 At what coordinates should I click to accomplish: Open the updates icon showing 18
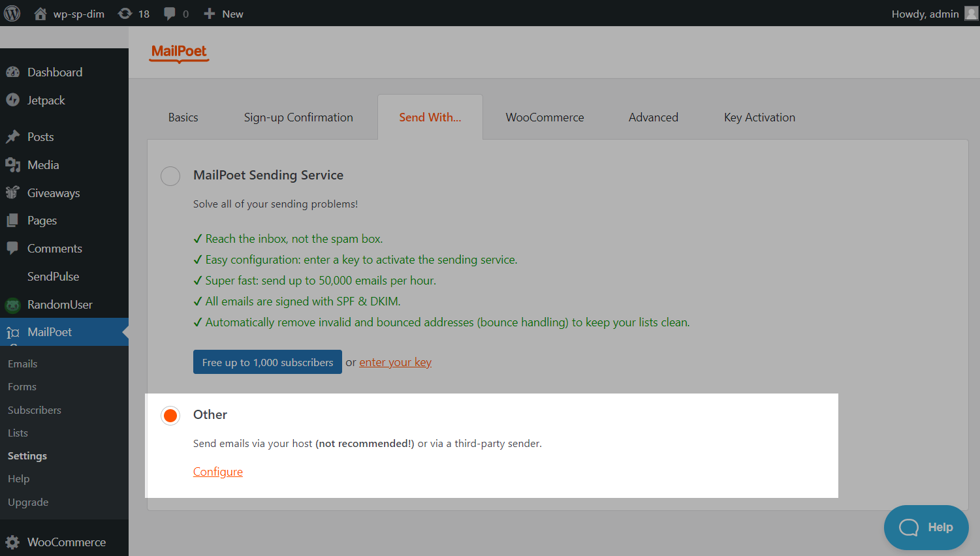125,14
